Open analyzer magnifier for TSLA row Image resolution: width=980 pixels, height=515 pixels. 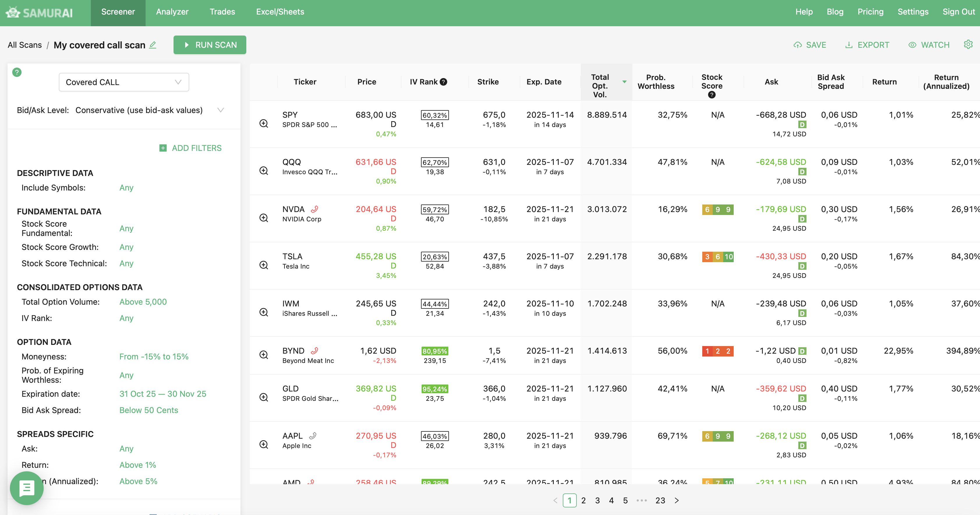click(264, 265)
